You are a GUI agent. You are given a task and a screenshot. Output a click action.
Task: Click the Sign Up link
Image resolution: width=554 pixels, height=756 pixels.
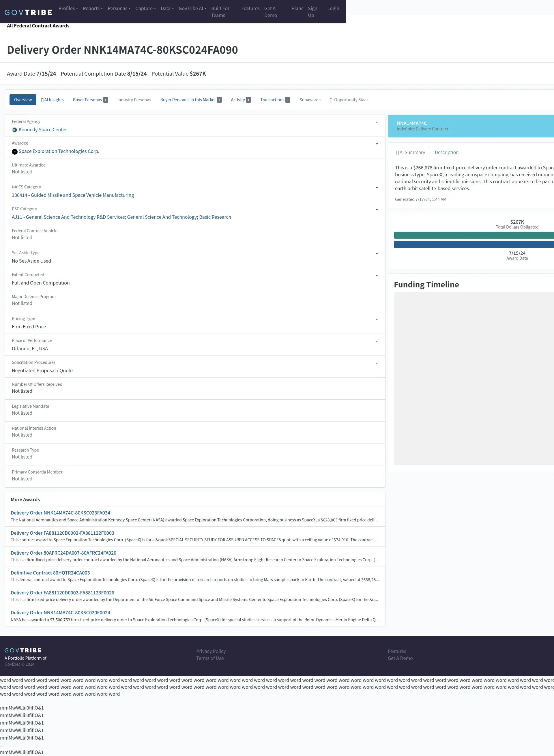point(312,12)
